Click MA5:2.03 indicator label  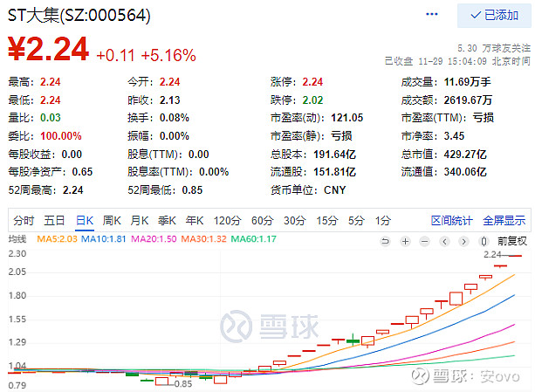click(57, 239)
